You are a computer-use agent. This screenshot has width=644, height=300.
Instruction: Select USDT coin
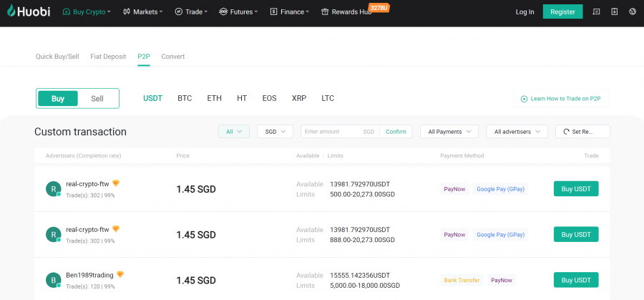click(x=153, y=98)
